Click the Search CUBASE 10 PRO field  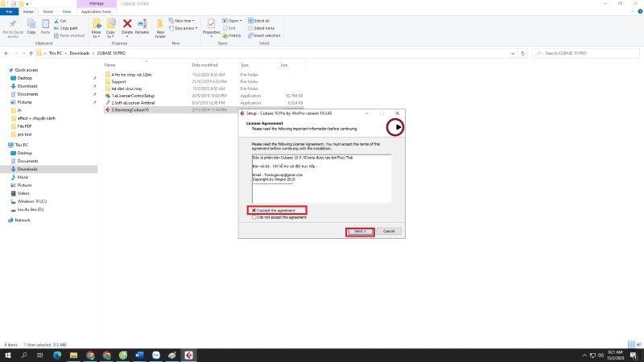[586, 53]
